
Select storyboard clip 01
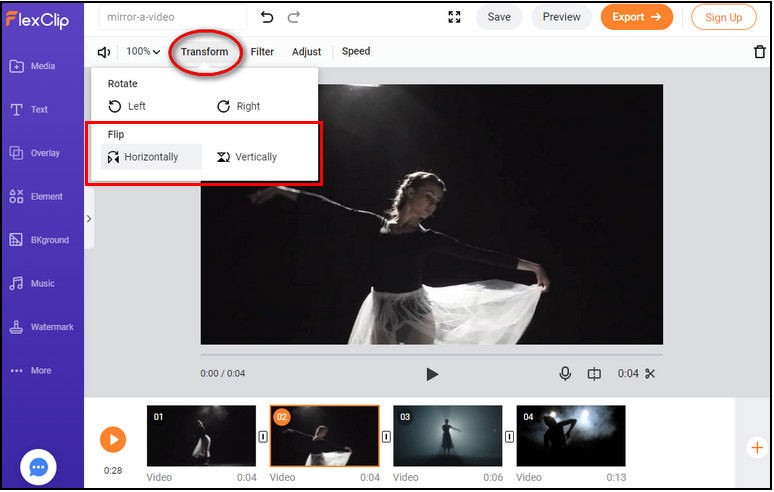click(201, 436)
